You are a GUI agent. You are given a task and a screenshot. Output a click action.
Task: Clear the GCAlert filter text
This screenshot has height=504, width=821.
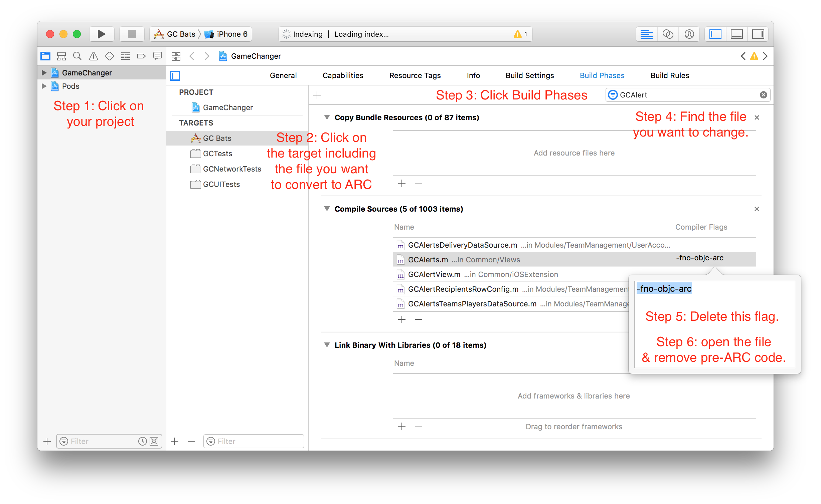pos(764,95)
